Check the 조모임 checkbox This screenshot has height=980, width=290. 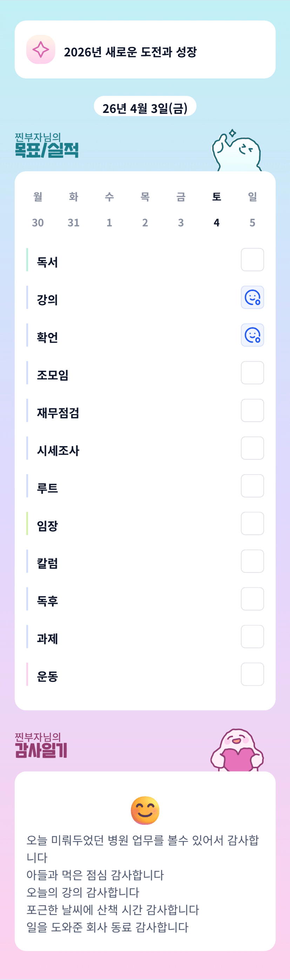(252, 372)
